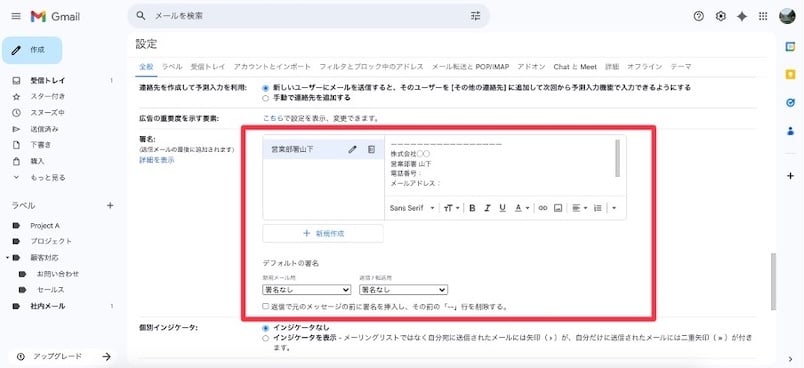Apply underline in signature editor
This screenshot has height=368, width=804.
(502, 208)
